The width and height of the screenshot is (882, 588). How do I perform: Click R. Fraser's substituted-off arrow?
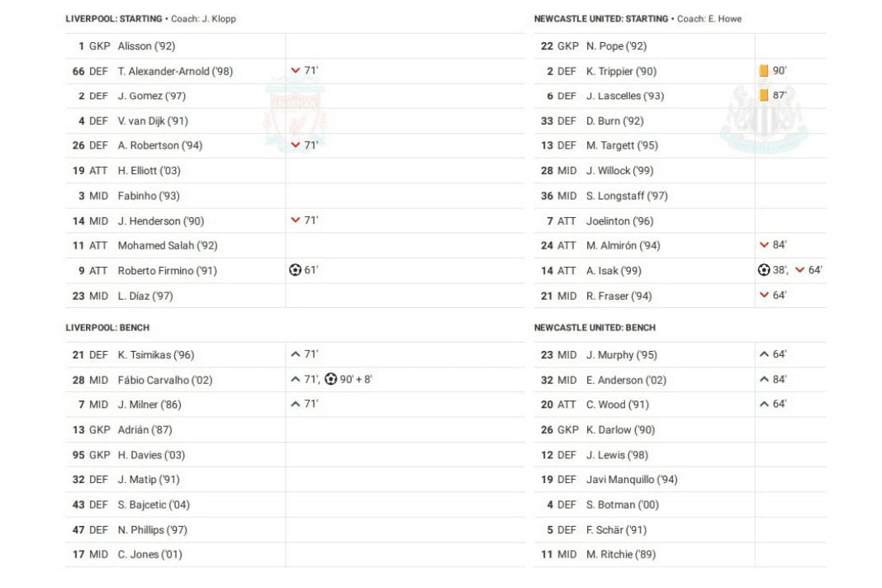pyautogui.click(x=764, y=296)
